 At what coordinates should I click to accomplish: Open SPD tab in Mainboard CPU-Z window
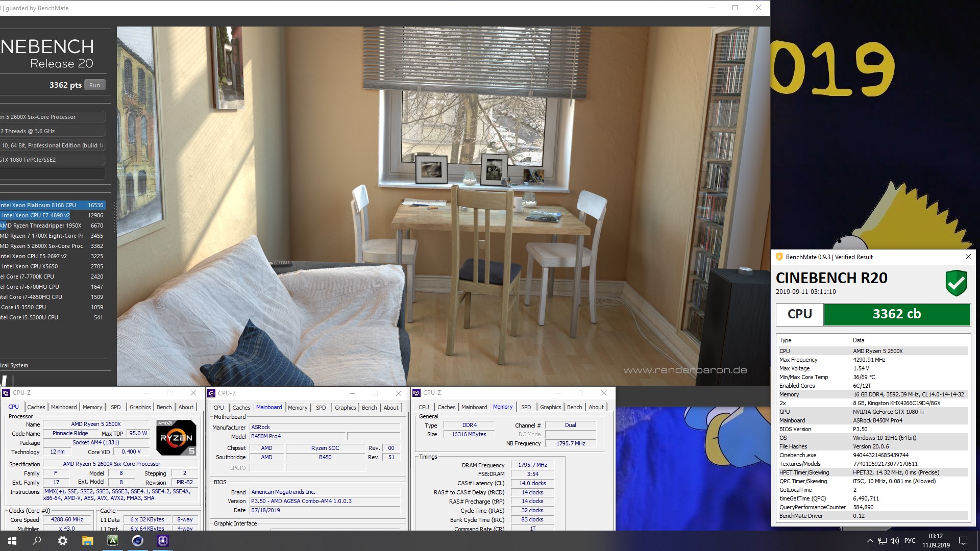321,408
